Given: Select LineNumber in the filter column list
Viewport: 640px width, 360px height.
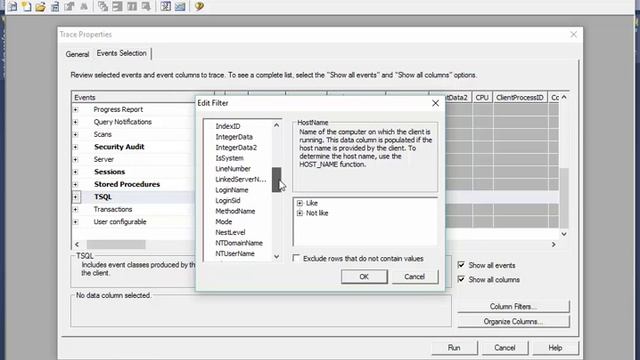Looking at the screenshot, I should (x=233, y=169).
